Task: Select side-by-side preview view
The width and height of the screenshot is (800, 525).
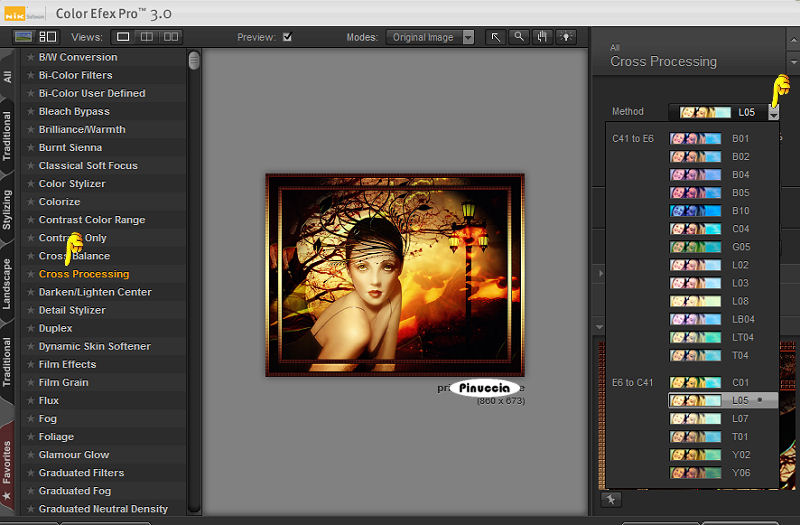Action: coord(171,37)
